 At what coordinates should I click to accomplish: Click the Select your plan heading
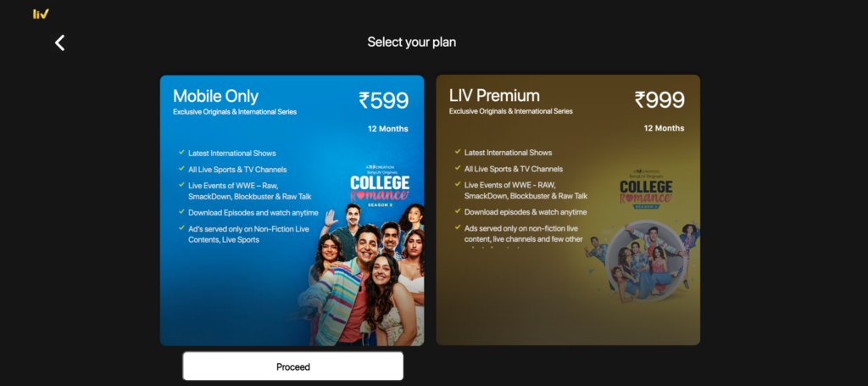tap(412, 42)
